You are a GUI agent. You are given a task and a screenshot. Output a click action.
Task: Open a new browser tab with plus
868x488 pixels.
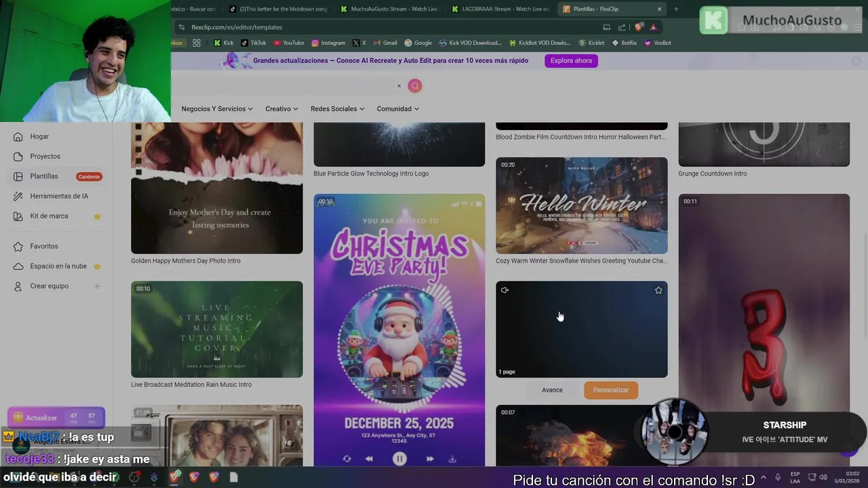coord(675,9)
